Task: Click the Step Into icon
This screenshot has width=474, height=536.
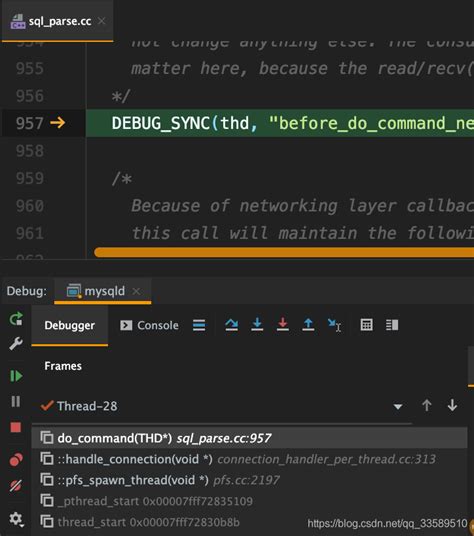Action: pos(257,324)
